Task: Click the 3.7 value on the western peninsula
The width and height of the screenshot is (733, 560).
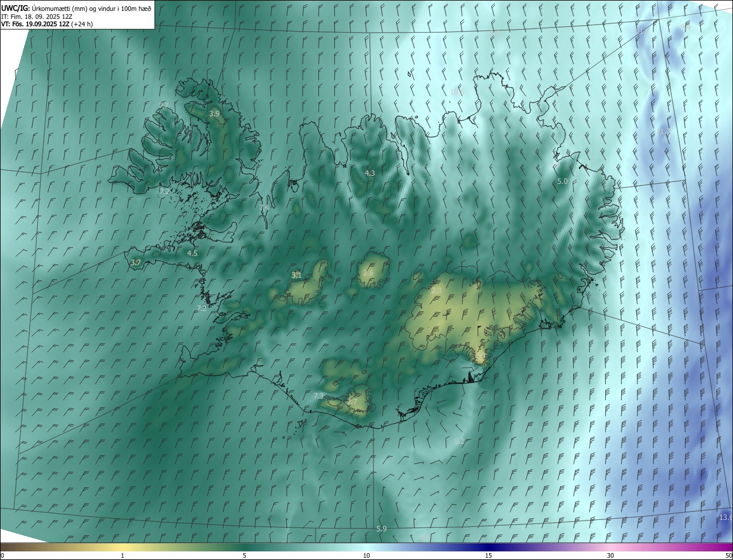Action: 136,263
